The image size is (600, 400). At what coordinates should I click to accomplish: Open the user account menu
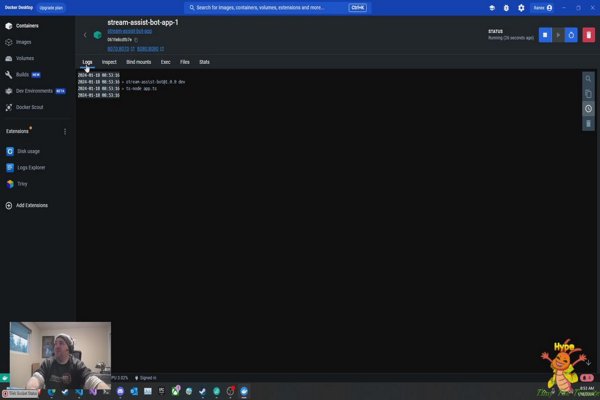(x=543, y=8)
